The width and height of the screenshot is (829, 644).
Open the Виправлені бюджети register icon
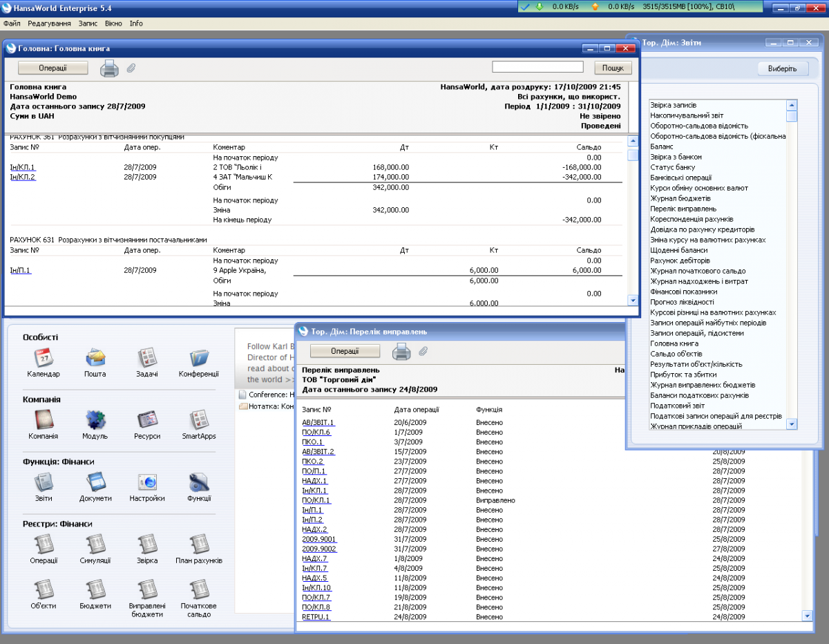click(x=147, y=589)
